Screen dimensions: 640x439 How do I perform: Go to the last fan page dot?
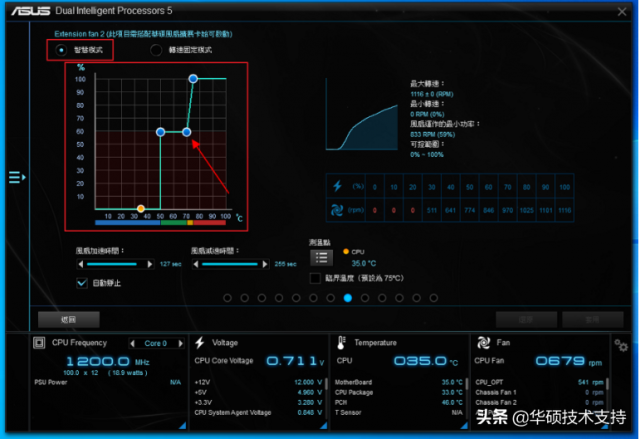[433, 298]
